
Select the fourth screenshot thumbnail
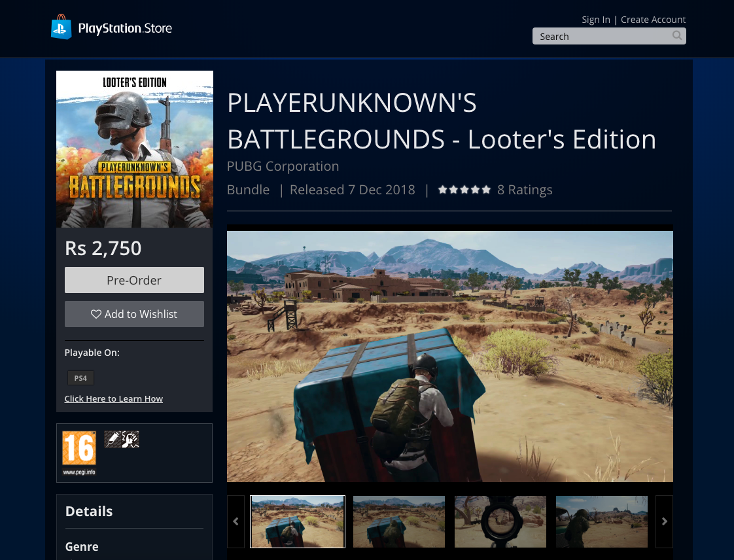[x=602, y=521]
